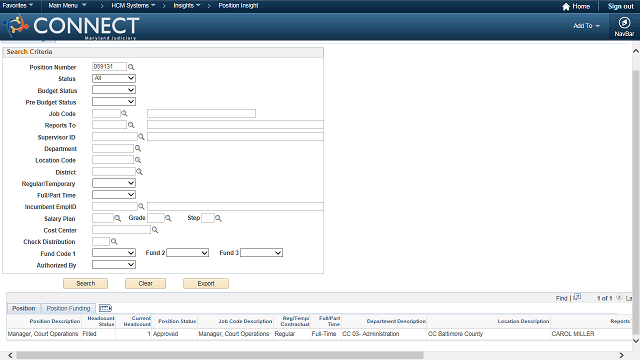Open the Main Menu dropdown

pos(67,6)
